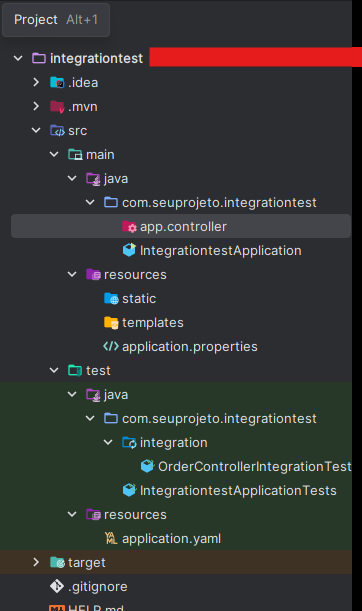Click the application.properties file icon

(111, 346)
